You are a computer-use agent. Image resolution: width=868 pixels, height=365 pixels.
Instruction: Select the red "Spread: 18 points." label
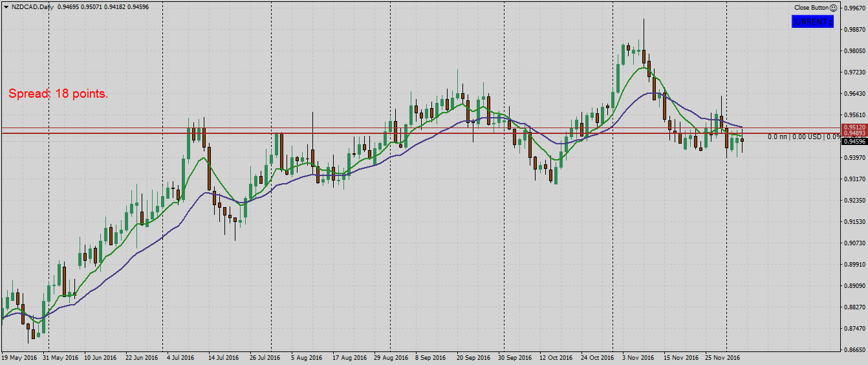pyautogui.click(x=58, y=94)
